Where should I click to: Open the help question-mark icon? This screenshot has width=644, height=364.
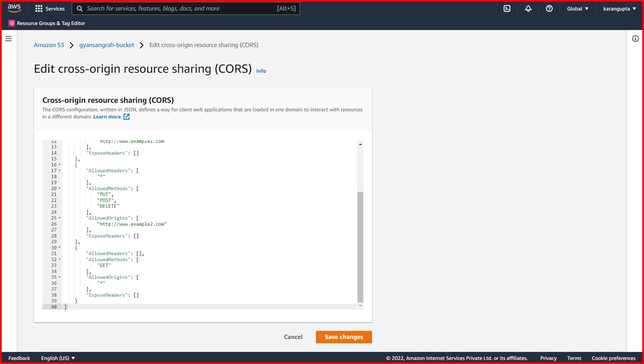pyautogui.click(x=549, y=8)
